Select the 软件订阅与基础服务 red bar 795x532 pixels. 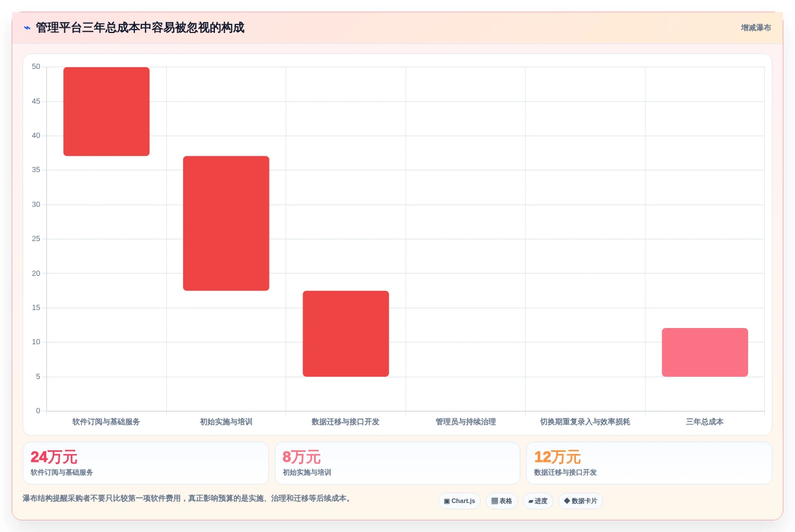[x=107, y=111]
